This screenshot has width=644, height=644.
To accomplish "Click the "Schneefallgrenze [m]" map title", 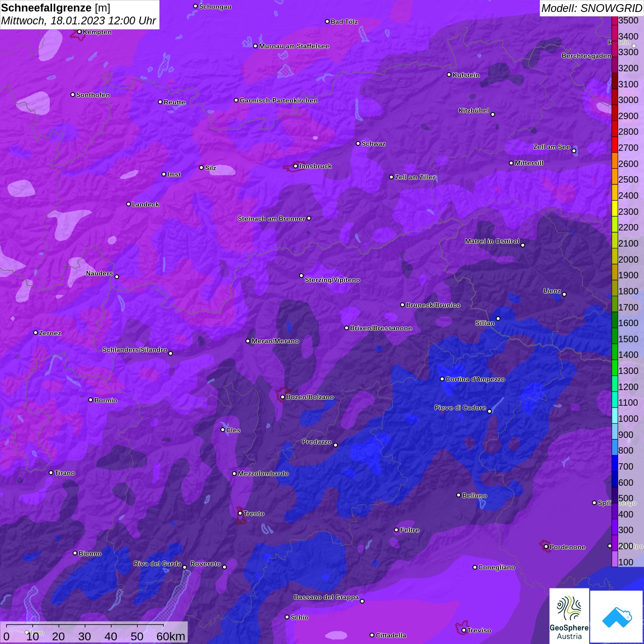I will point(56,8).
